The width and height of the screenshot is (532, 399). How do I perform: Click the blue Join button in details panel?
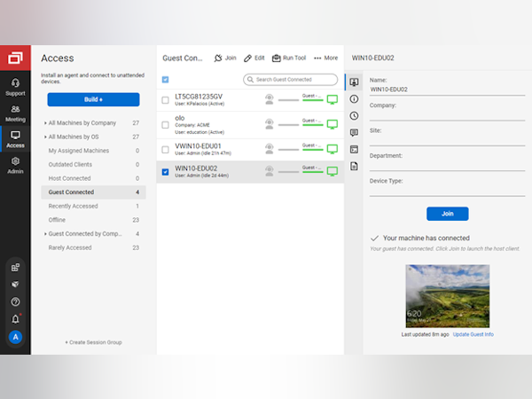coord(448,214)
